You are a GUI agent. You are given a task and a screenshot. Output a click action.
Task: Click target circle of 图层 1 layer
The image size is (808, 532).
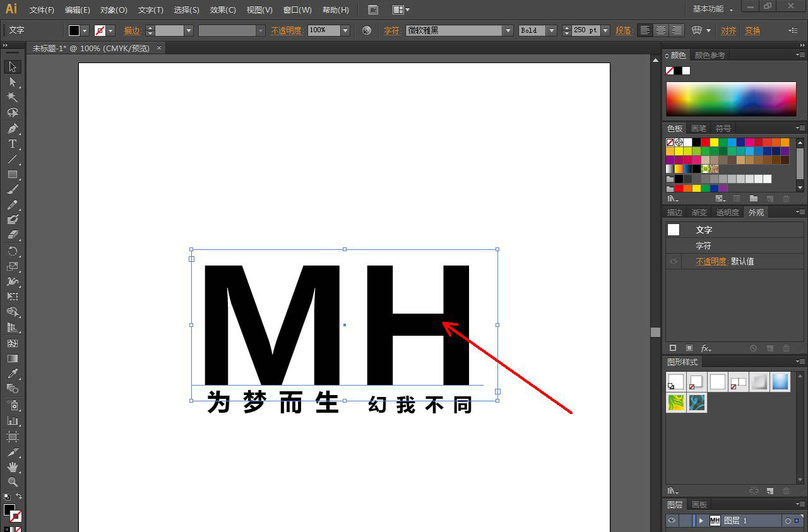pyautogui.click(x=787, y=521)
